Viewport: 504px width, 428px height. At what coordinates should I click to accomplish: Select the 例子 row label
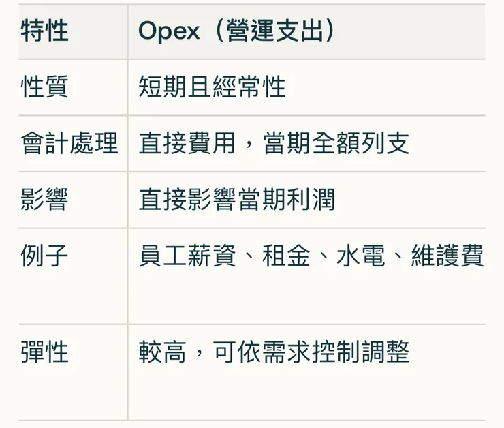45,256
